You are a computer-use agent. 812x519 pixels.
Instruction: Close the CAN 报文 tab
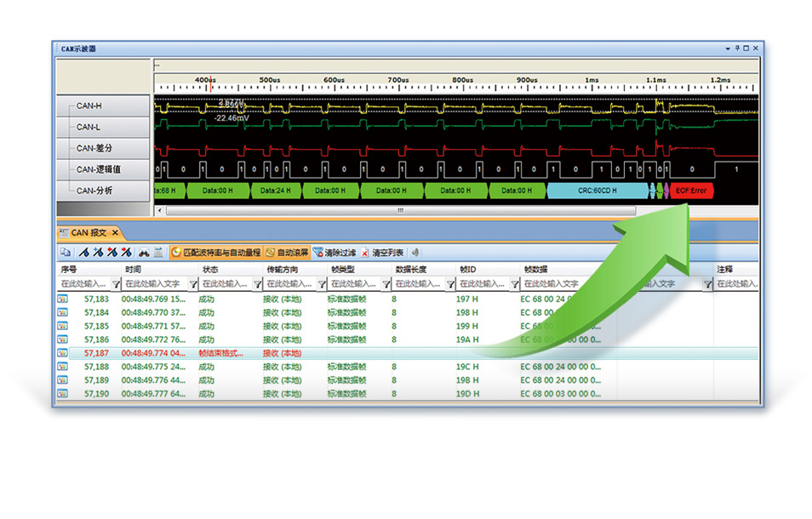(115, 232)
